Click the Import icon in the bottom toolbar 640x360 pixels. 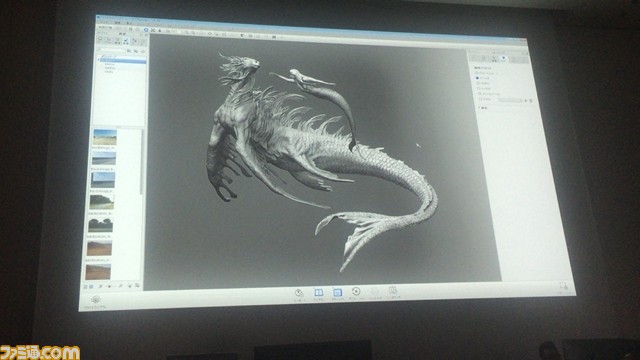tap(299, 293)
